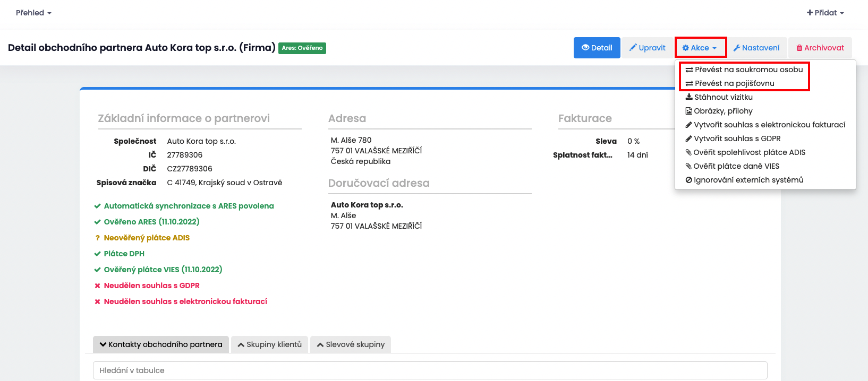Screen dimensions: 868x381
Task: Choose Ověřit plátce daně VIES
Action: (736, 166)
